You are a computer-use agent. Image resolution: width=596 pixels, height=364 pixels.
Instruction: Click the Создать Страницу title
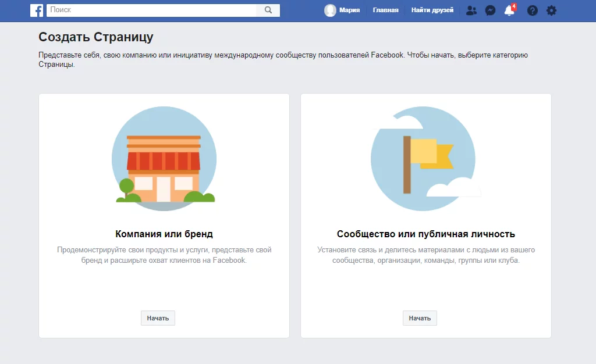point(96,37)
